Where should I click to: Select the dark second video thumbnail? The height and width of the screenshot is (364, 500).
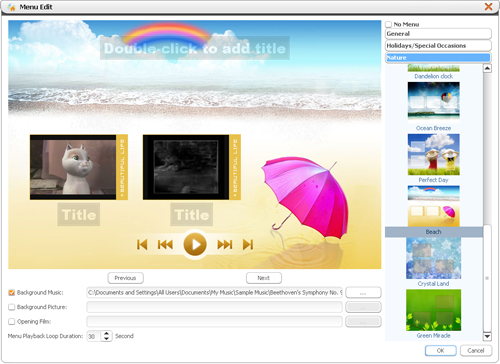tap(186, 167)
